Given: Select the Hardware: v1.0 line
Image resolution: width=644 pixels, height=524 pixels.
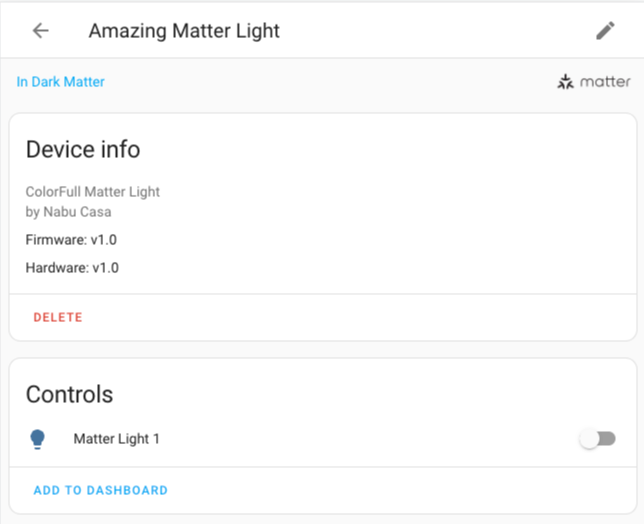Looking at the screenshot, I should pos(72,268).
